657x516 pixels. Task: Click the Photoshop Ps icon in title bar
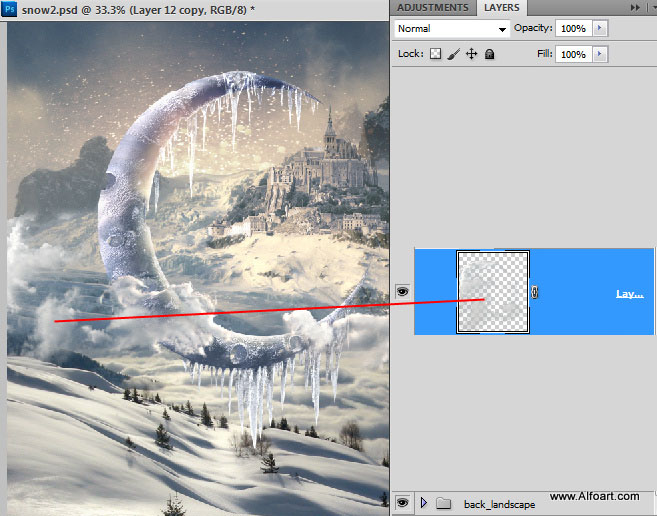[x=9, y=9]
